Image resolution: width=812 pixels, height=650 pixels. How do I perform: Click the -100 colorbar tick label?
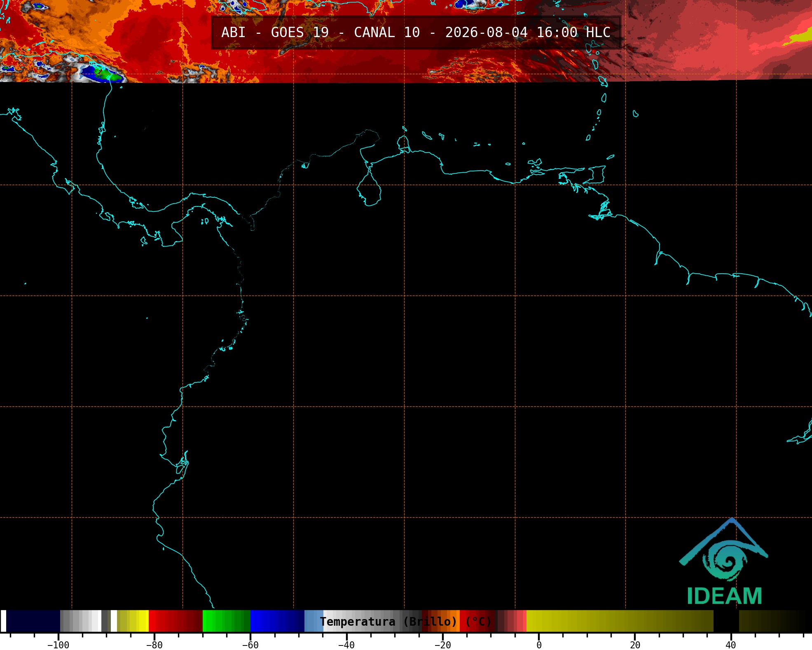[x=58, y=645]
